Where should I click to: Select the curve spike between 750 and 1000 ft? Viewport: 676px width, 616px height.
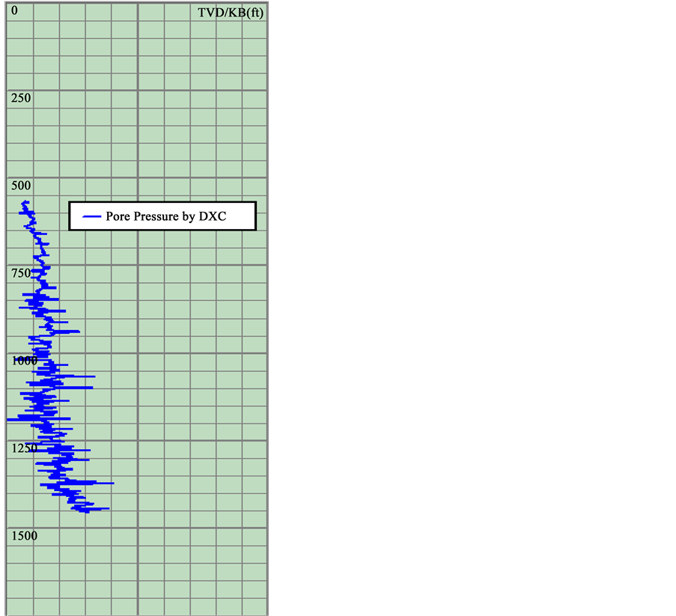[x=76, y=331]
